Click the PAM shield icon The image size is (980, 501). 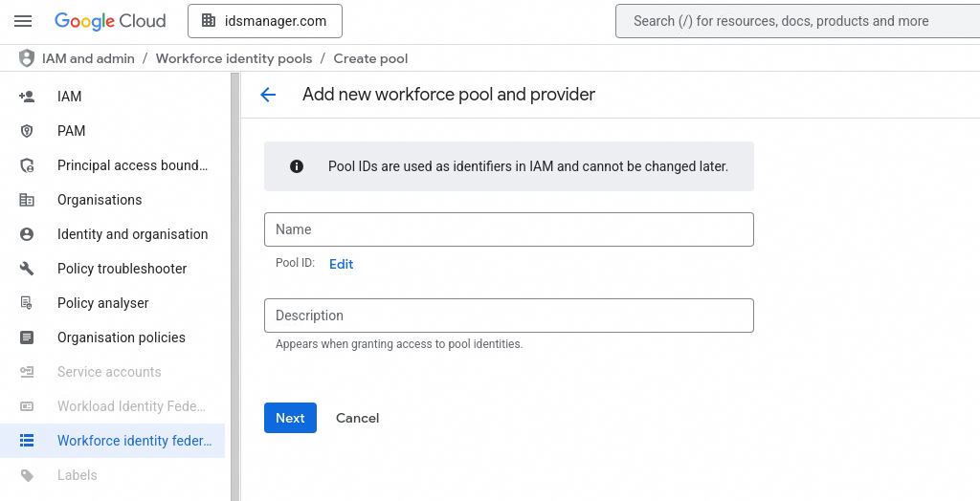tap(27, 131)
